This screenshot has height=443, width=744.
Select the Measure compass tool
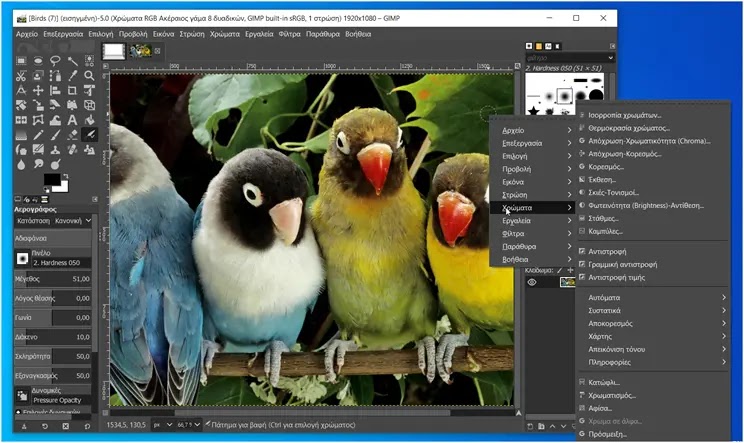[x=21, y=90]
